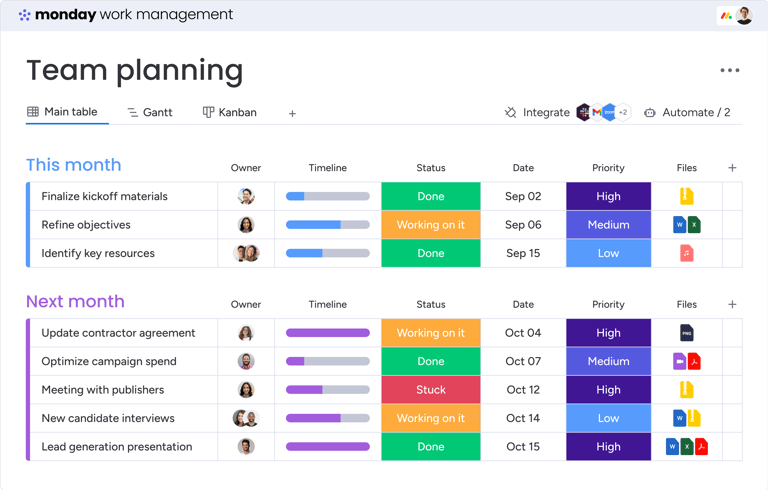Click the Integrate plug icon
The image size is (768, 490).
(510, 112)
